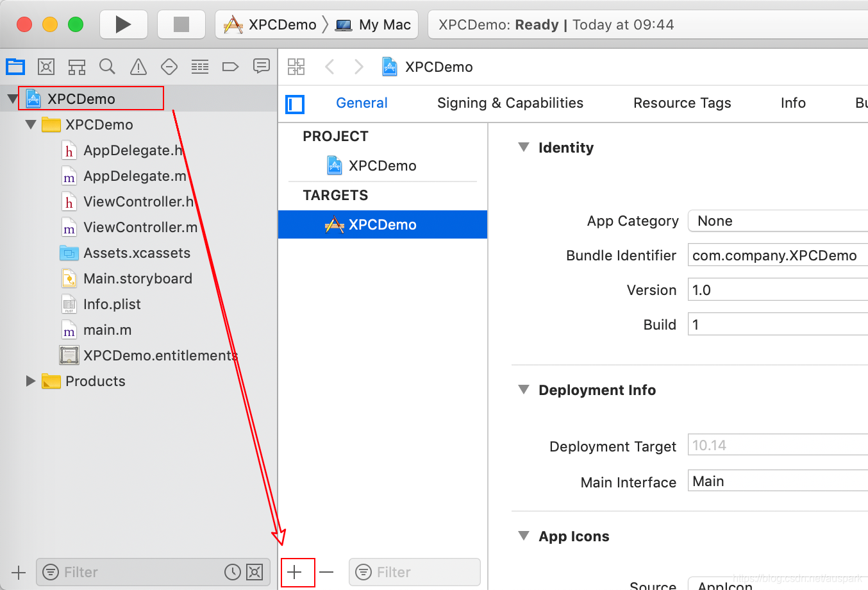The image size is (868, 590).
Task: Add a new target with plus button
Action: point(295,572)
